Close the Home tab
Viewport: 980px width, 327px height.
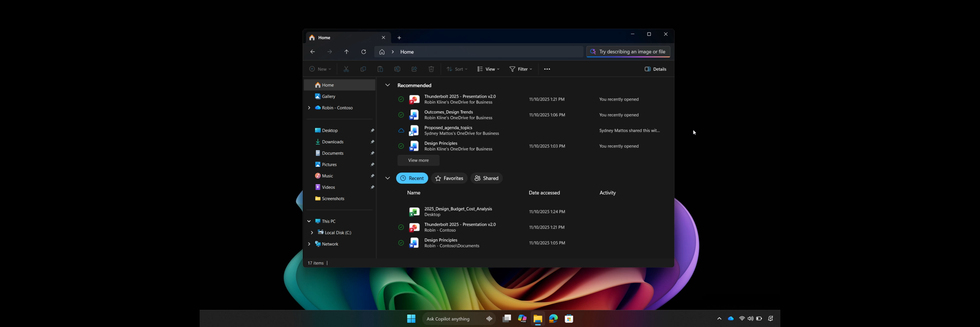[x=383, y=38]
